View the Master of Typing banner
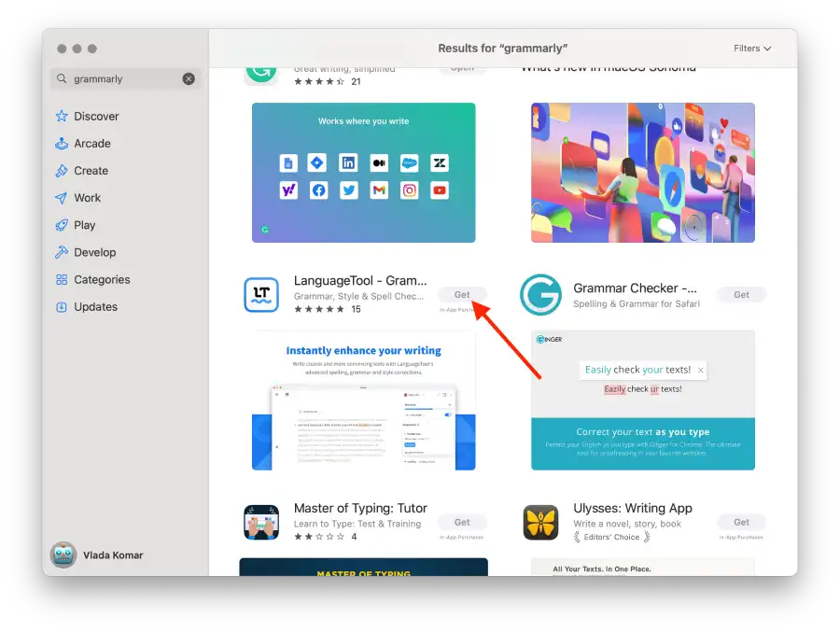 (364, 568)
